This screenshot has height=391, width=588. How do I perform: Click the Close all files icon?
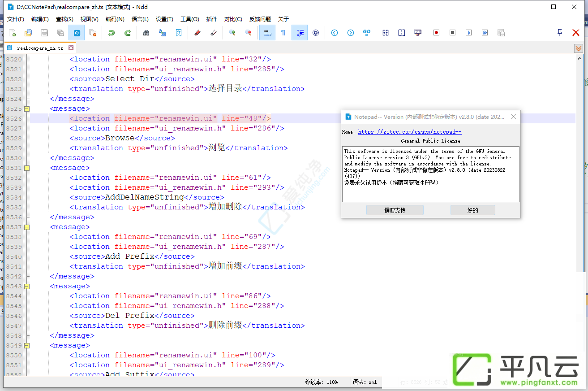click(93, 33)
